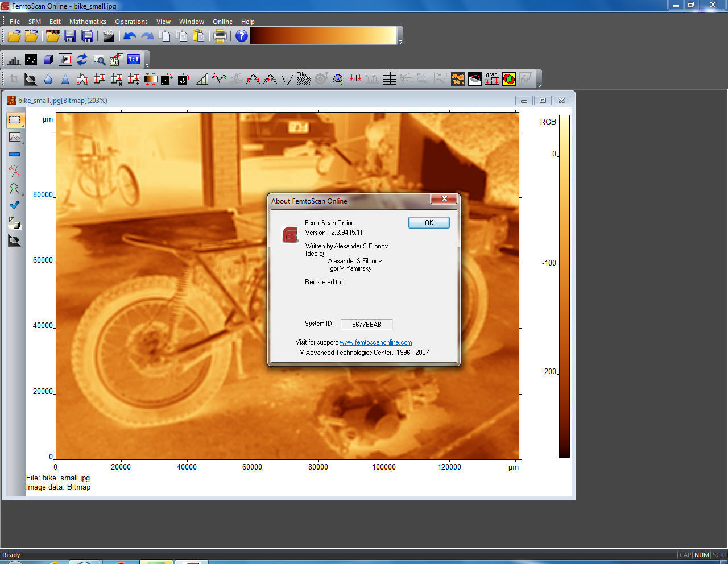The image size is (728, 564).
Task: Select the rectangle selection tool in sidebar
Action: point(15,120)
